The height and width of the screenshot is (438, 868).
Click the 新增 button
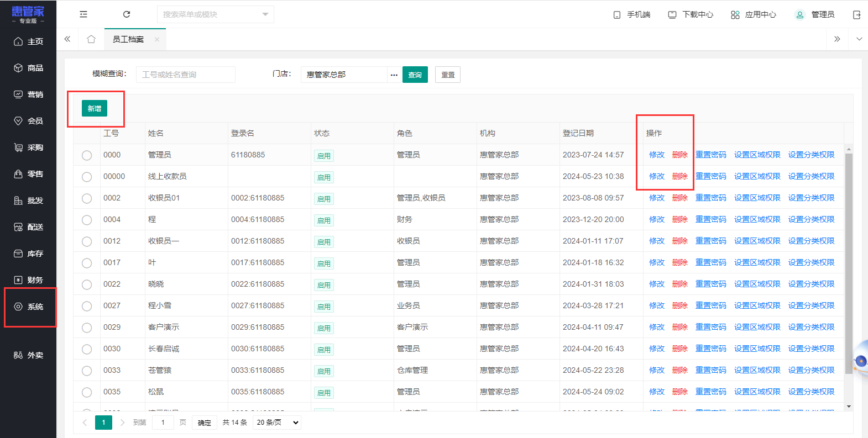pyautogui.click(x=95, y=108)
